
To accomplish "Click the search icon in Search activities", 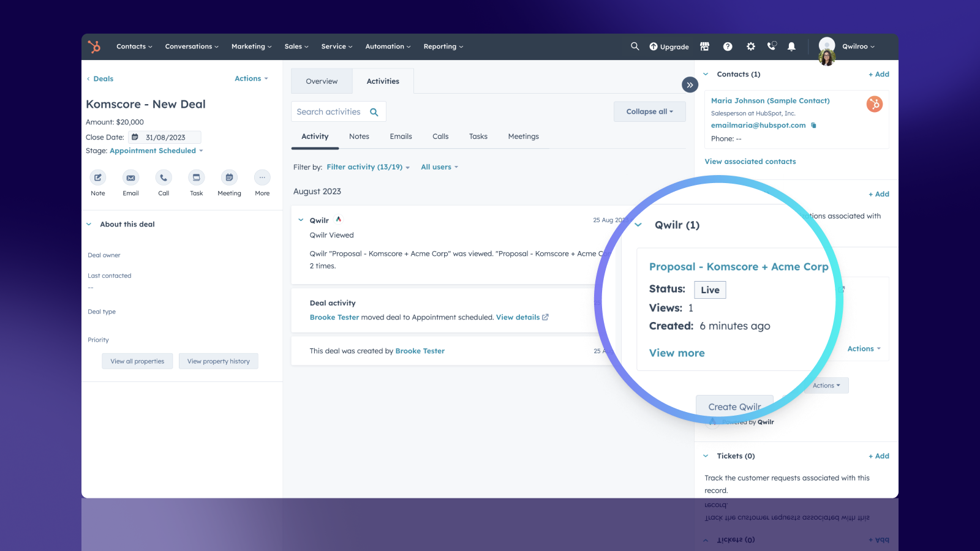I will pos(374,112).
